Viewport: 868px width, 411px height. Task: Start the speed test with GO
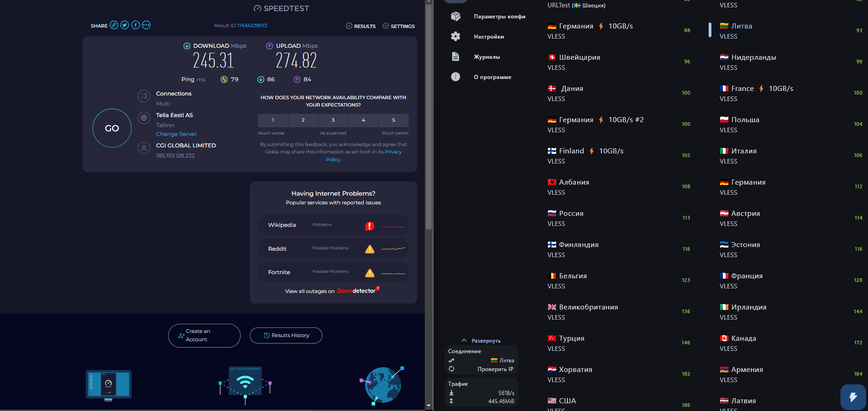(x=112, y=128)
